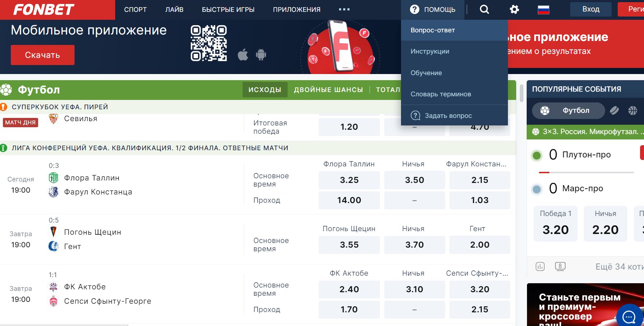This screenshot has width=644, height=326.
Task: Open the live chat bubble icon
Action: 629,316
